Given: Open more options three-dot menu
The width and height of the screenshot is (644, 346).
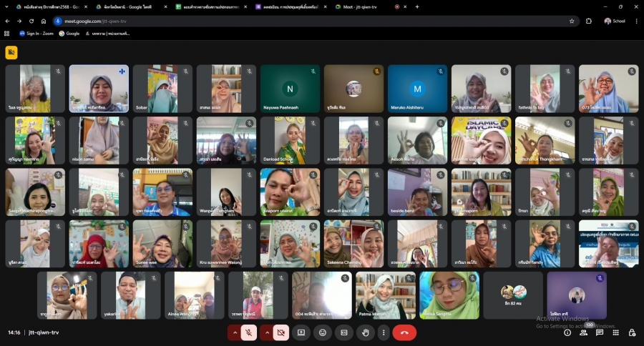Looking at the screenshot, I should click(x=384, y=332).
